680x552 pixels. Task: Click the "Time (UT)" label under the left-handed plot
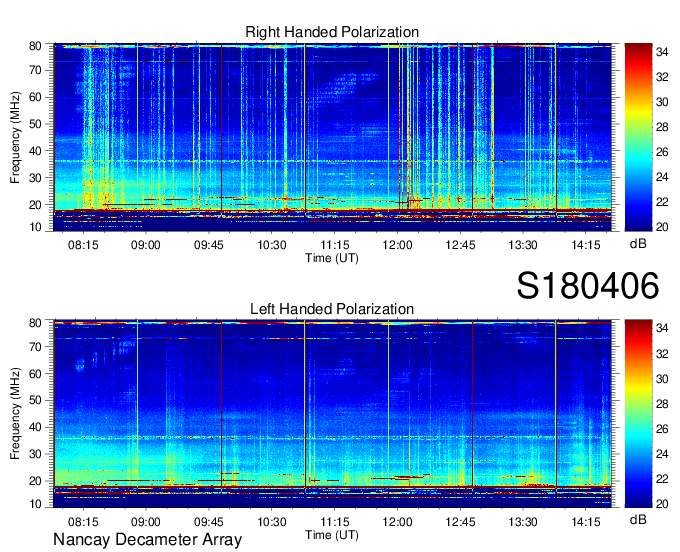332,535
